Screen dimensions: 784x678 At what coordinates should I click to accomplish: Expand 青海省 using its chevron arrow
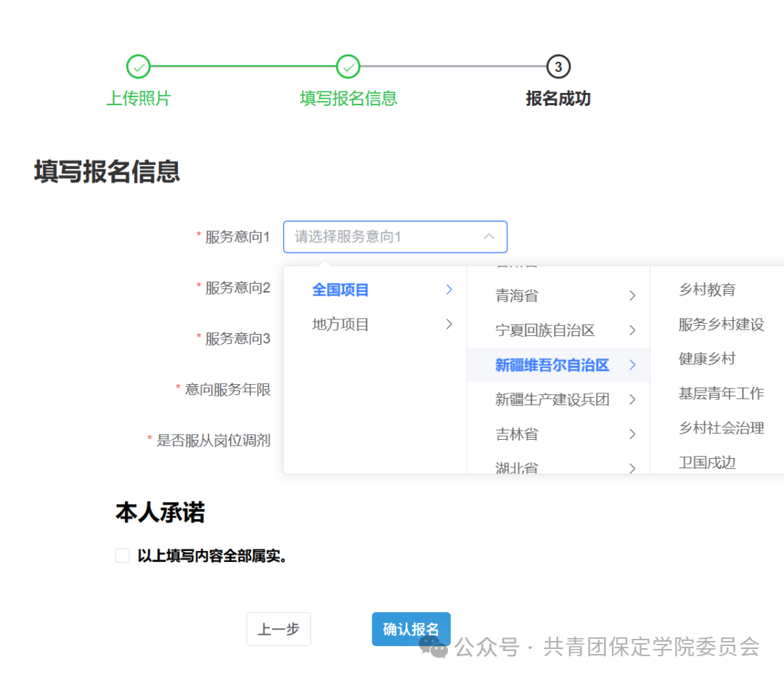[x=632, y=295]
